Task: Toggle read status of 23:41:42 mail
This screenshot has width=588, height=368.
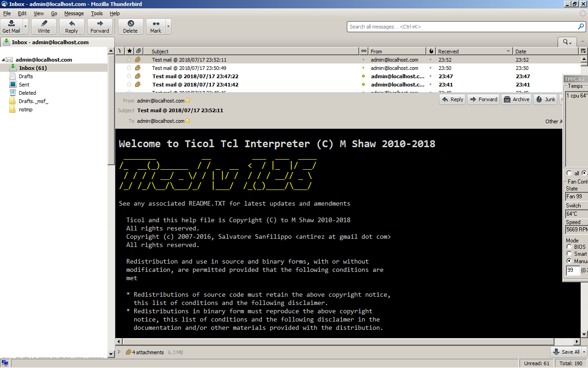Action: click(x=363, y=85)
